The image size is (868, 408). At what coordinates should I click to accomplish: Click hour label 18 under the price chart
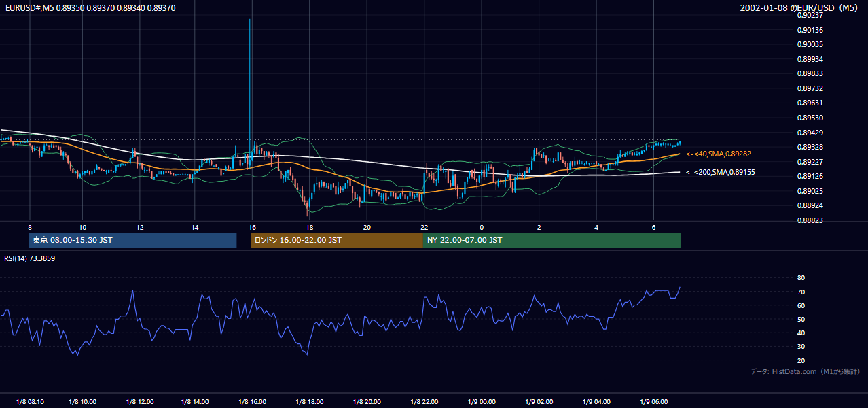click(309, 227)
